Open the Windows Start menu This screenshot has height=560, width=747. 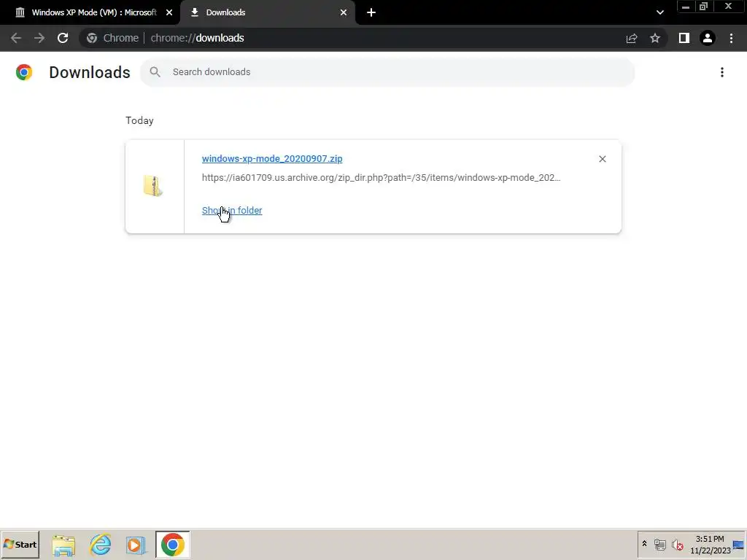click(x=20, y=544)
